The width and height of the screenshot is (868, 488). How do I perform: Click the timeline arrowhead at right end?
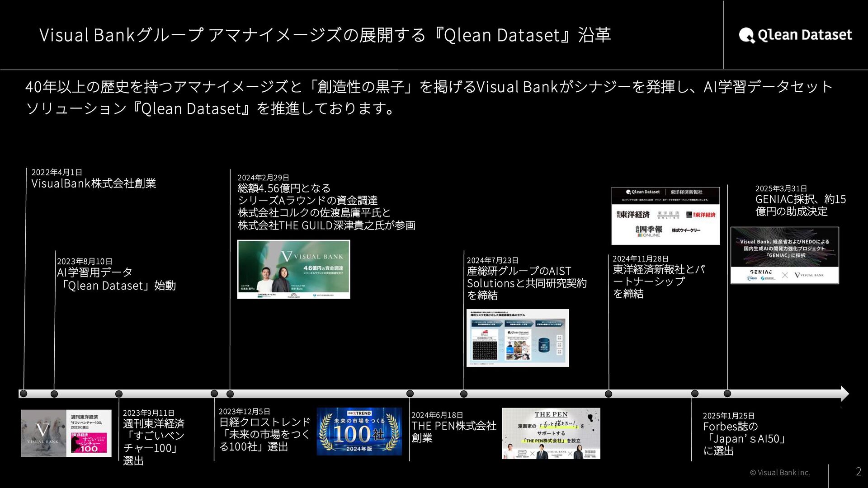[844, 394]
